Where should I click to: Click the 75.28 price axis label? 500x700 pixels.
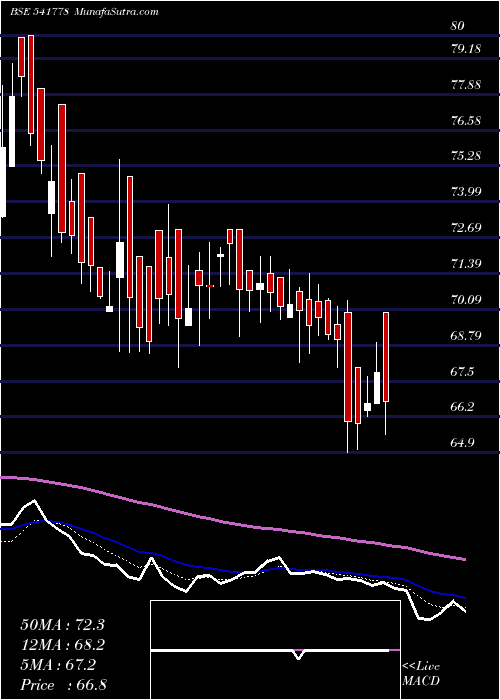[466, 156]
